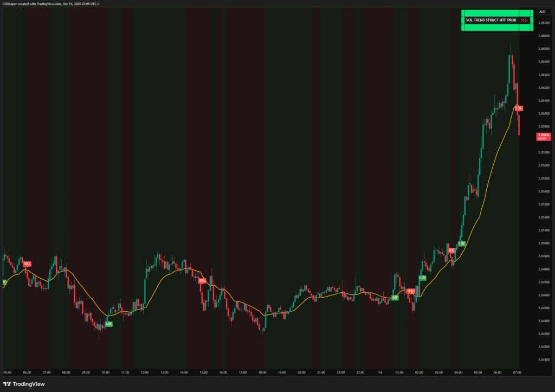Click the VOL TREND STRUCT HTF PROB label
The height and width of the screenshot is (392, 555).
(492, 20)
